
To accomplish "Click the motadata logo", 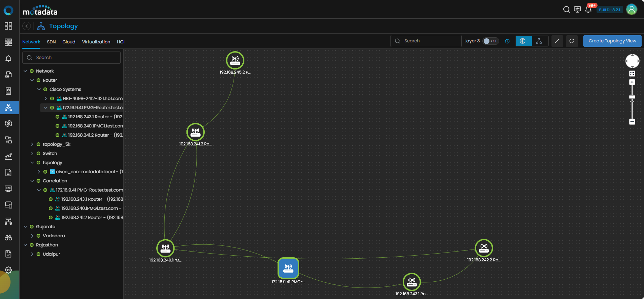I will pos(40,11).
